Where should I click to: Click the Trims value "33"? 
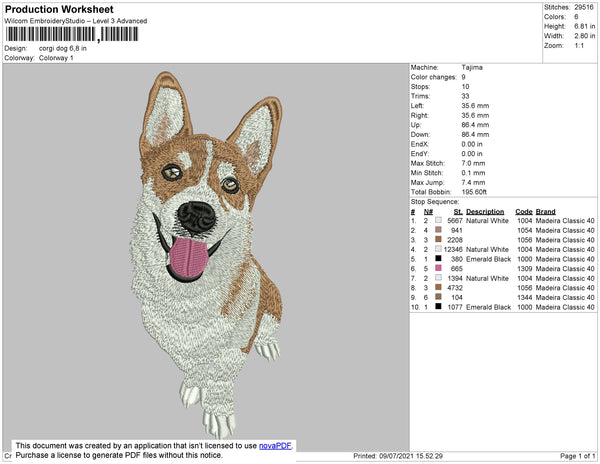click(x=465, y=96)
